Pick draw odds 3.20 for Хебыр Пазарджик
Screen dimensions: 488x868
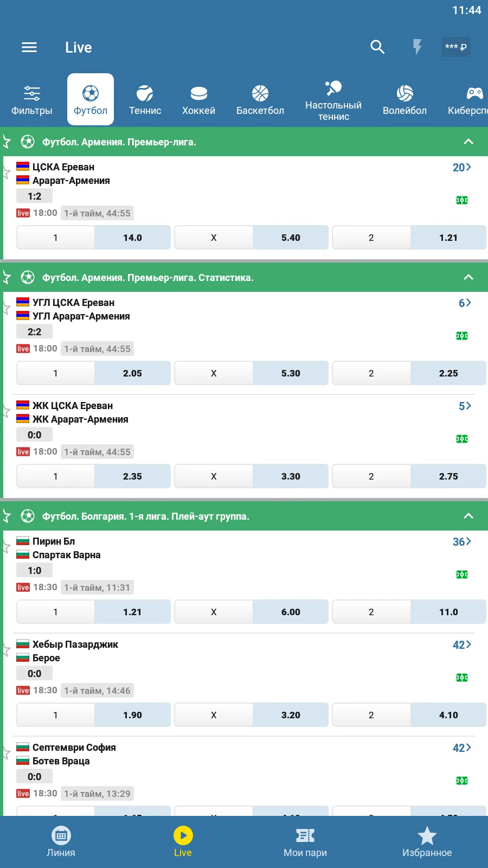click(291, 715)
